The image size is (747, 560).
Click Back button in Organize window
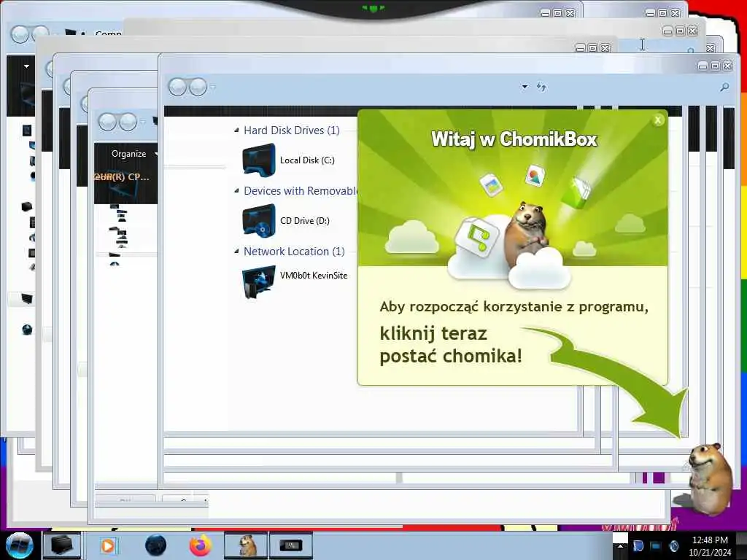click(107, 122)
